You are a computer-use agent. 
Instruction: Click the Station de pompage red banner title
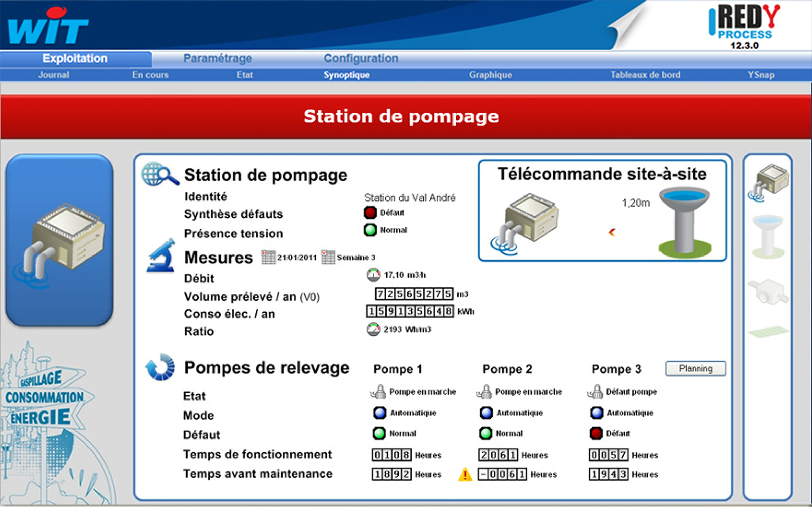pos(401,117)
